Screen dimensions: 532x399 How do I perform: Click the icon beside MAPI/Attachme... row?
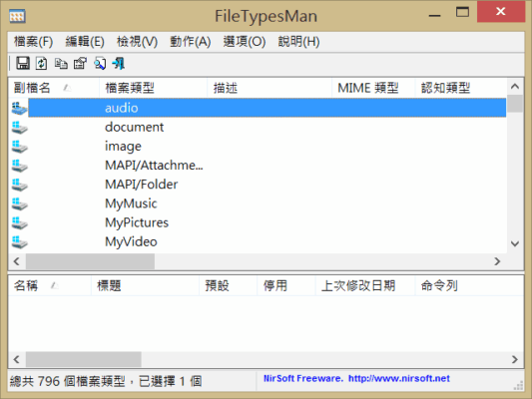(x=19, y=166)
